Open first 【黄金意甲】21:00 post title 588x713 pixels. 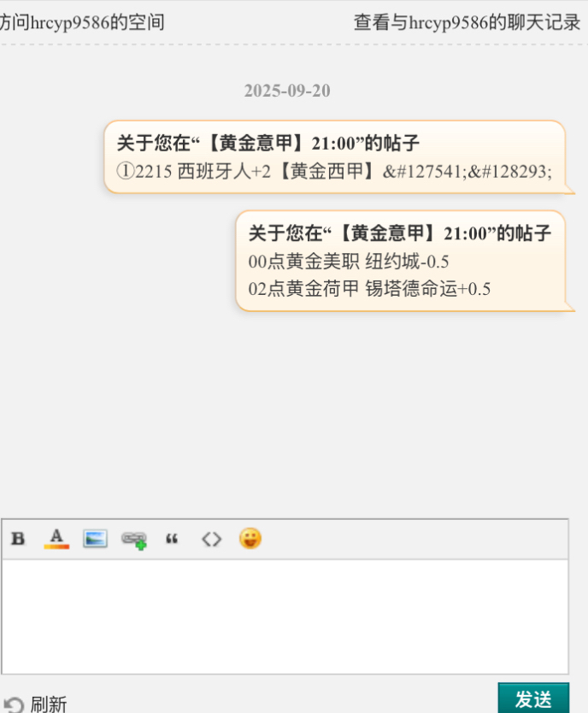coord(268,143)
